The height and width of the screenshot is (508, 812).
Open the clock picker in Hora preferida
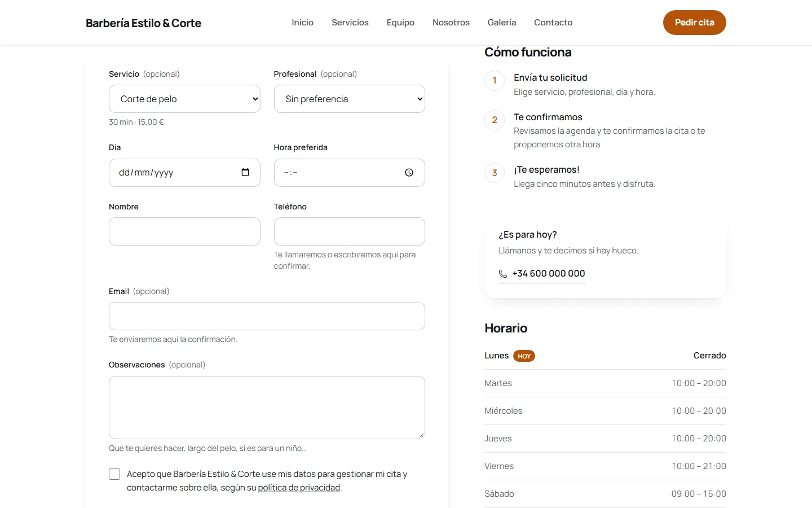coord(409,173)
